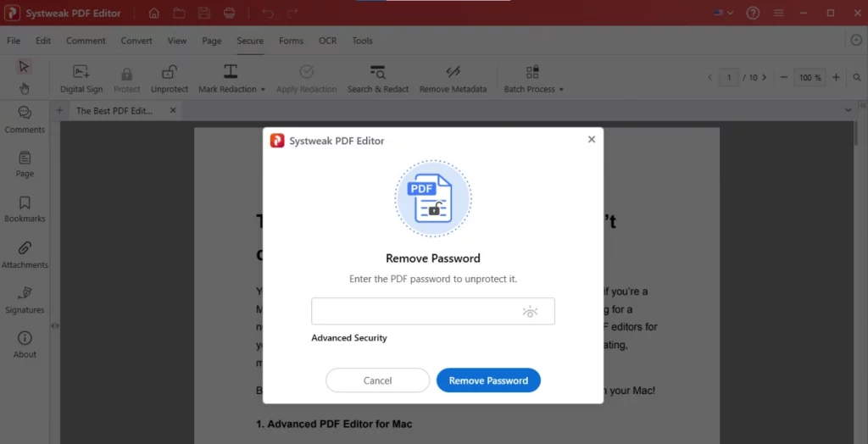Open the OCR menu
The image size is (868, 444).
[x=328, y=41]
